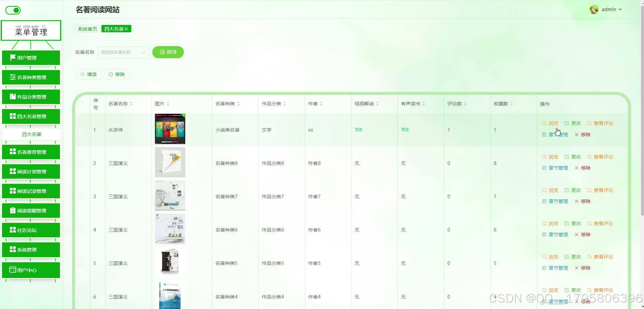Select 四大名著 submenu item
644x309 pixels.
pyautogui.click(x=31, y=134)
